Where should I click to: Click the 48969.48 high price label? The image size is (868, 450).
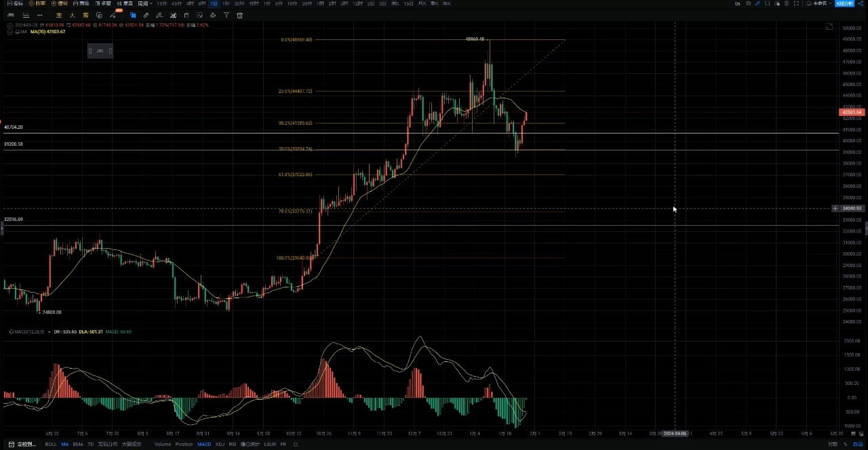click(475, 39)
